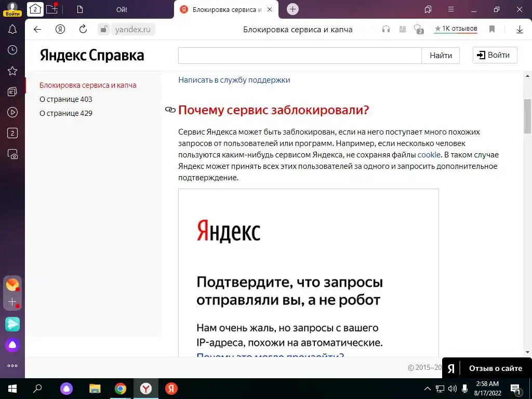Open 1K отзывов site reviews

tap(456, 29)
